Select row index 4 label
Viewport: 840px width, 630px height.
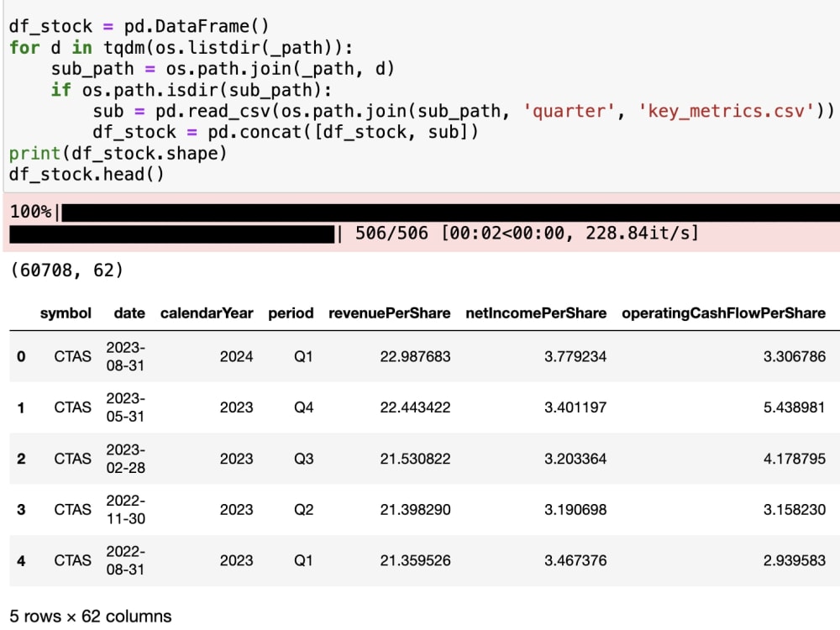point(21,561)
